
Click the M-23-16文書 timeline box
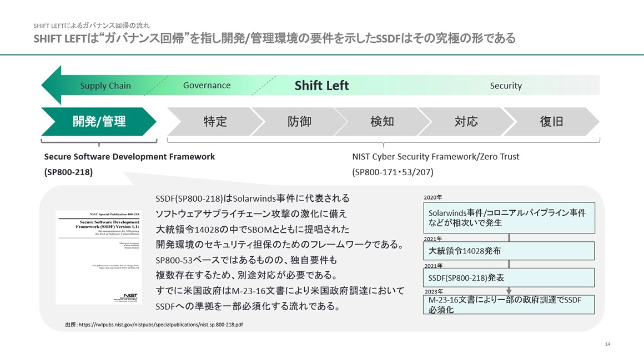pos(509,305)
